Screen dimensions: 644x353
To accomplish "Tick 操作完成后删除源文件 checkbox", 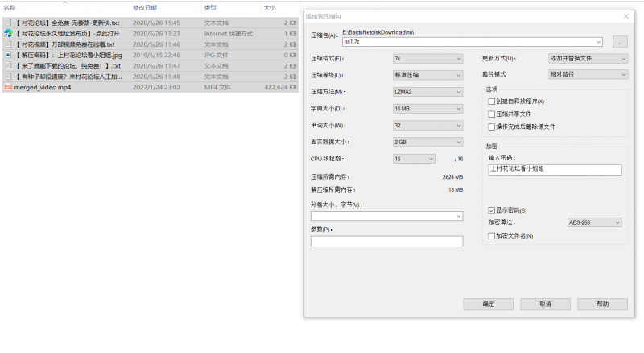I will [x=492, y=127].
